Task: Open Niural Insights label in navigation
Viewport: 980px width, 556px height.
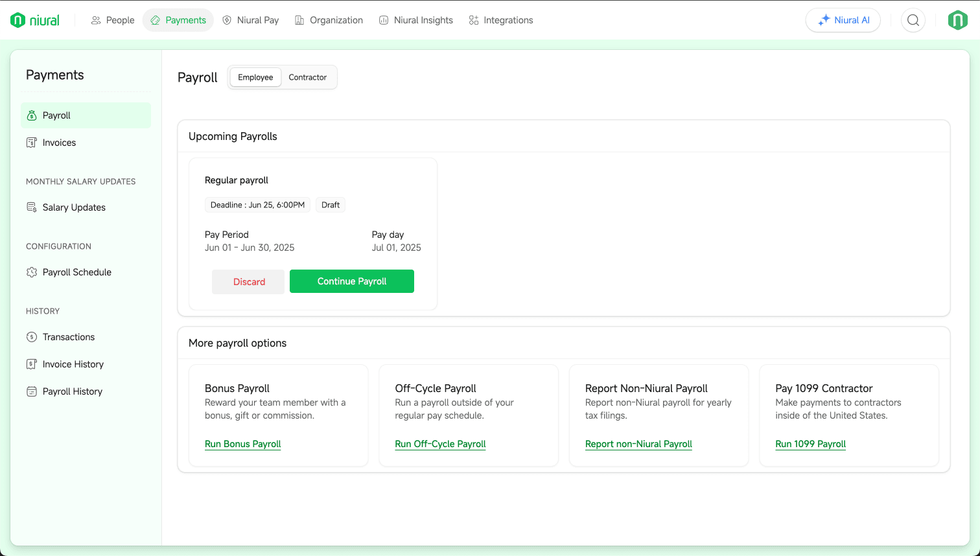Action: coord(423,20)
